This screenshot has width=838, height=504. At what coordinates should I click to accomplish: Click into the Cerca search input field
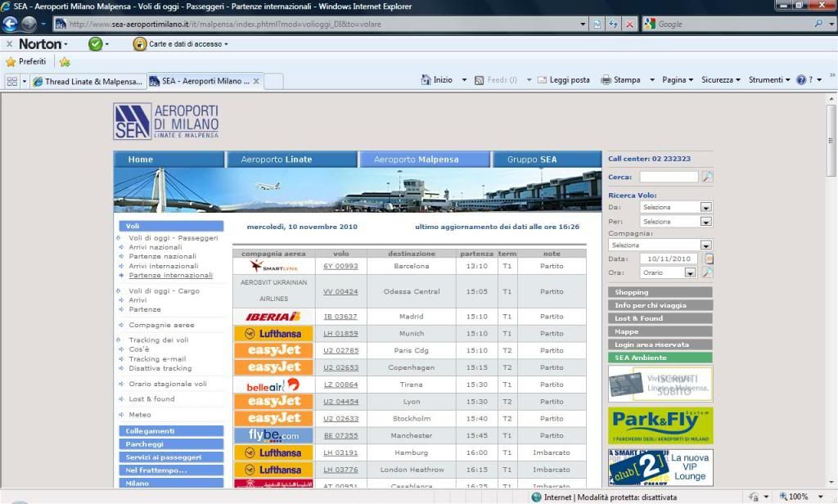pos(669,177)
